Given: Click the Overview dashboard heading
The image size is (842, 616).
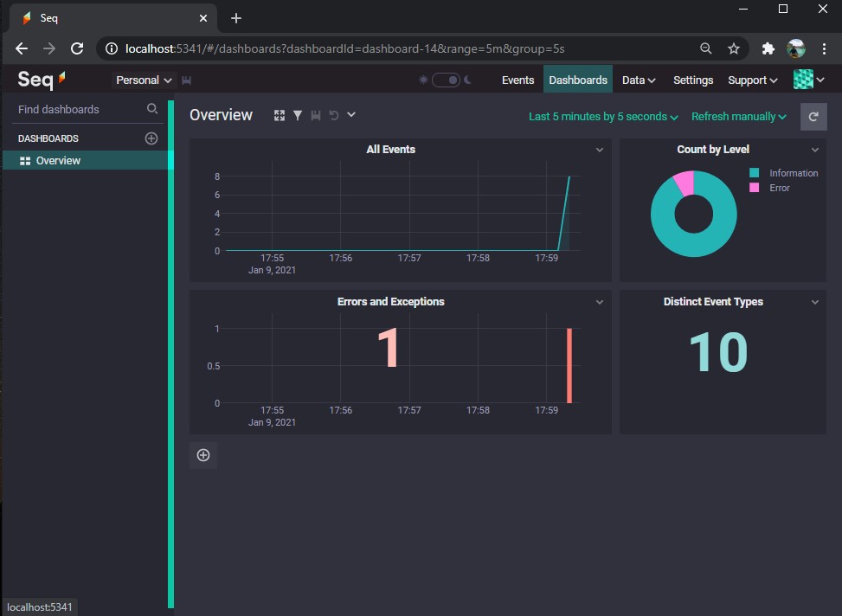Looking at the screenshot, I should (221, 115).
